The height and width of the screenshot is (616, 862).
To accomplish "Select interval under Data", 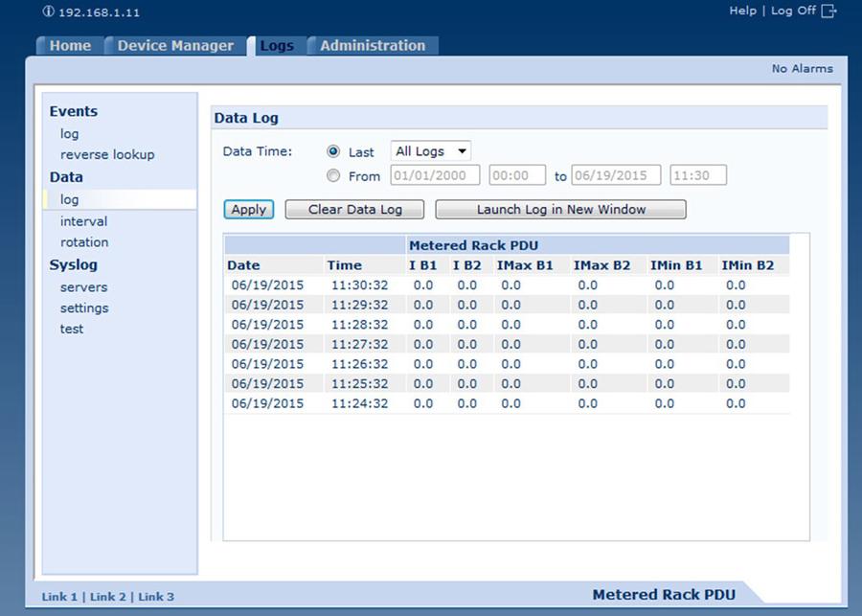I will tap(83, 221).
